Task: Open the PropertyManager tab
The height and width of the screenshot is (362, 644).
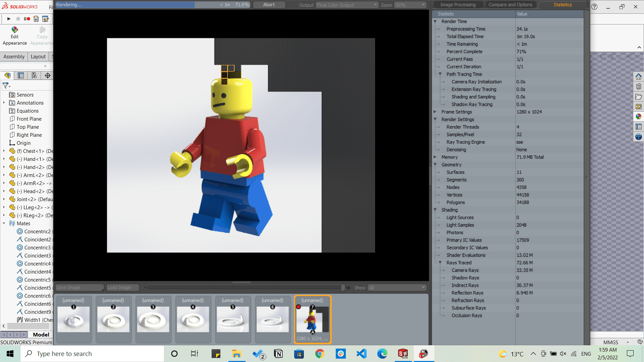Action: (x=21, y=75)
